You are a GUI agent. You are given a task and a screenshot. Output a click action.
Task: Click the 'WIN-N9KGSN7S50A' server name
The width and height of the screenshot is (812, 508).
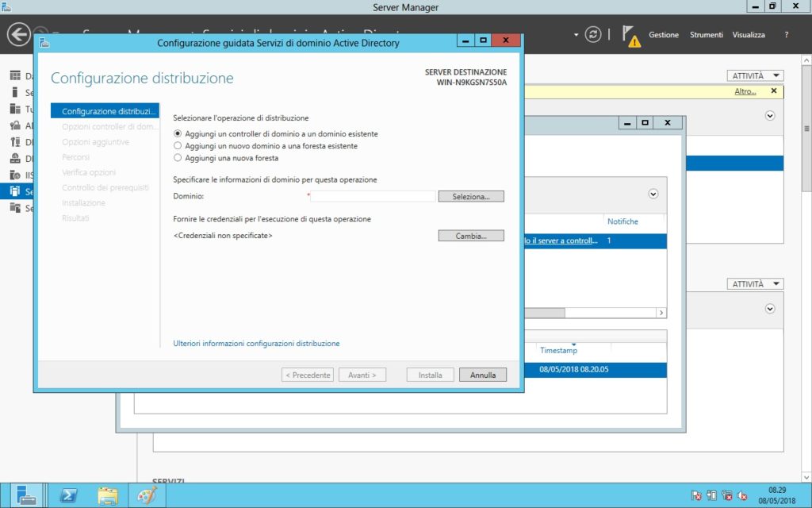point(472,82)
